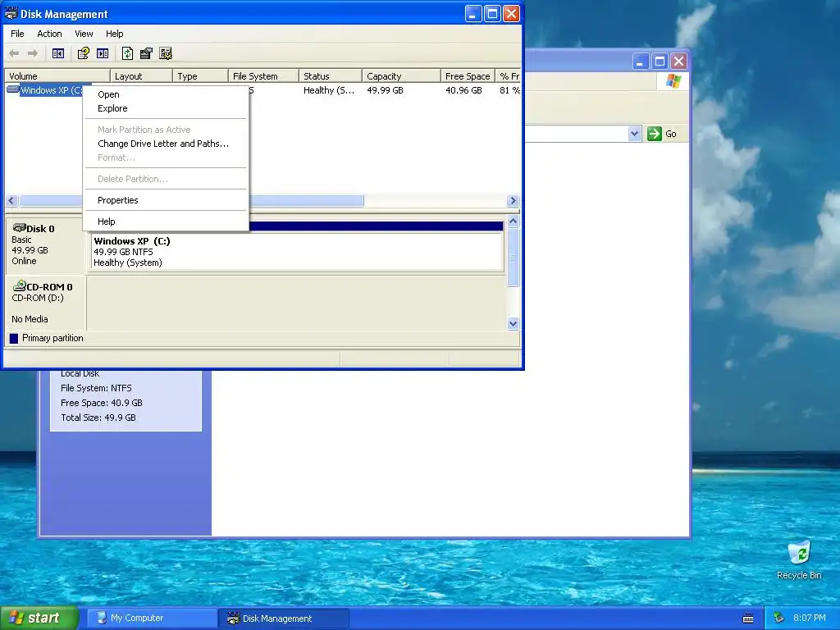Select Help in the context menu
This screenshot has width=840, height=630.
[166, 221]
